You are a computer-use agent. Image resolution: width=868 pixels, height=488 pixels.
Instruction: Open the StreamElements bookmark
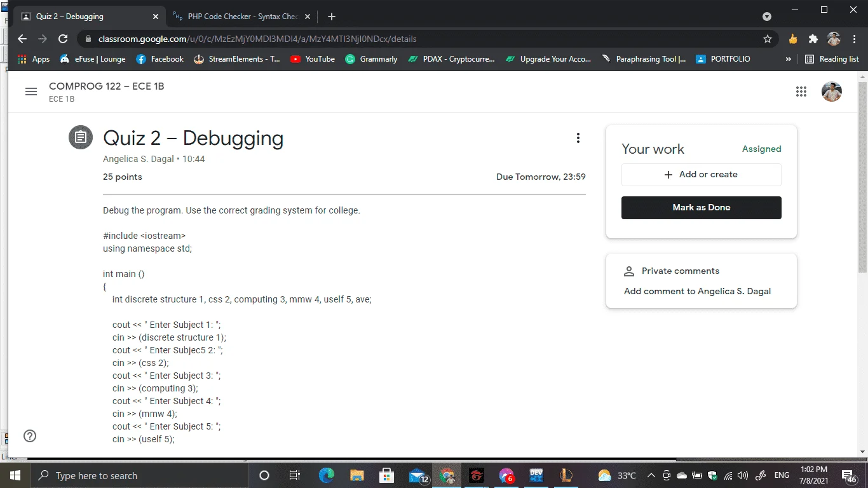point(237,59)
